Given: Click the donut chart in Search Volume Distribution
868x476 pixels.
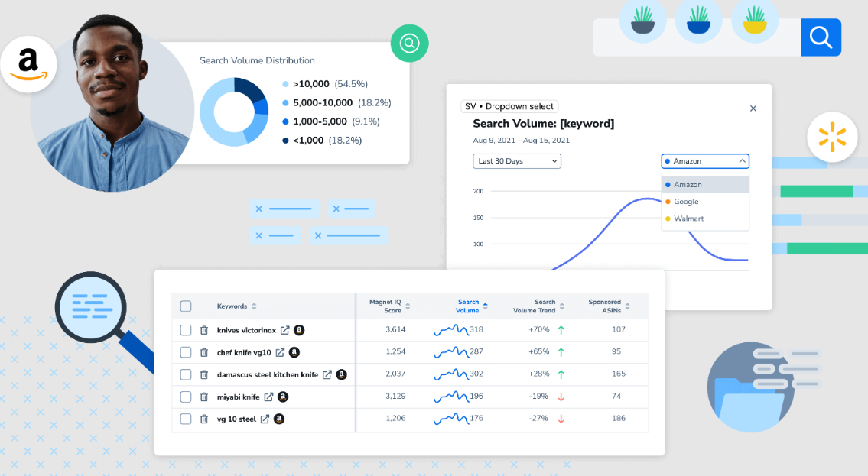Looking at the screenshot, I should point(234,112).
